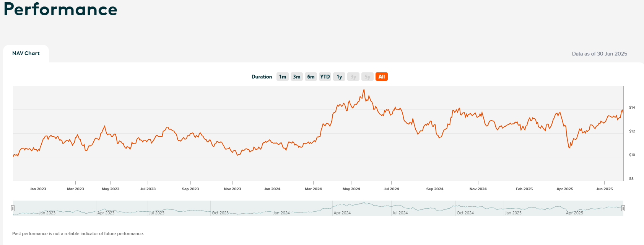
Task: Click the 'Data as of 30 Jun 2025' text
Action: pos(599,54)
